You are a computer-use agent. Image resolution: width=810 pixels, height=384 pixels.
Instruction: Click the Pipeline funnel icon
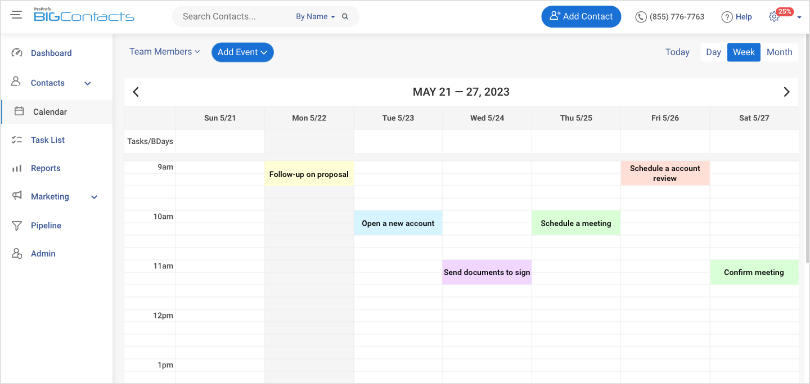click(17, 226)
